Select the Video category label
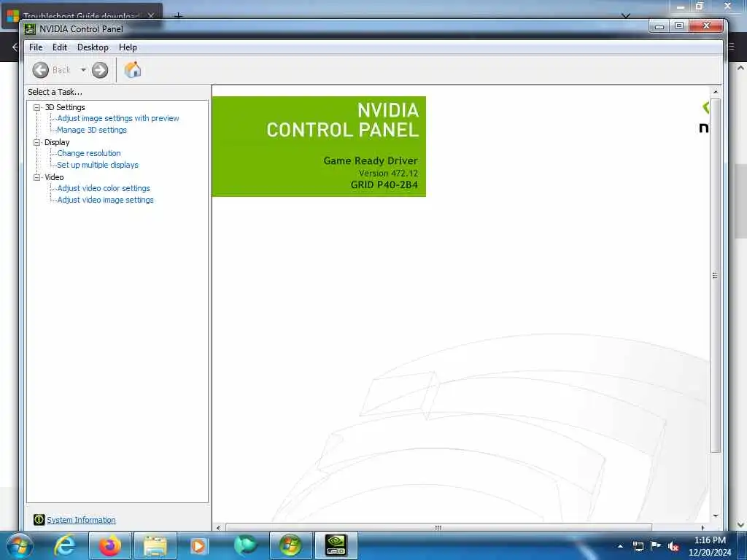The width and height of the screenshot is (747, 560). pyautogui.click(x=54, y=177)
